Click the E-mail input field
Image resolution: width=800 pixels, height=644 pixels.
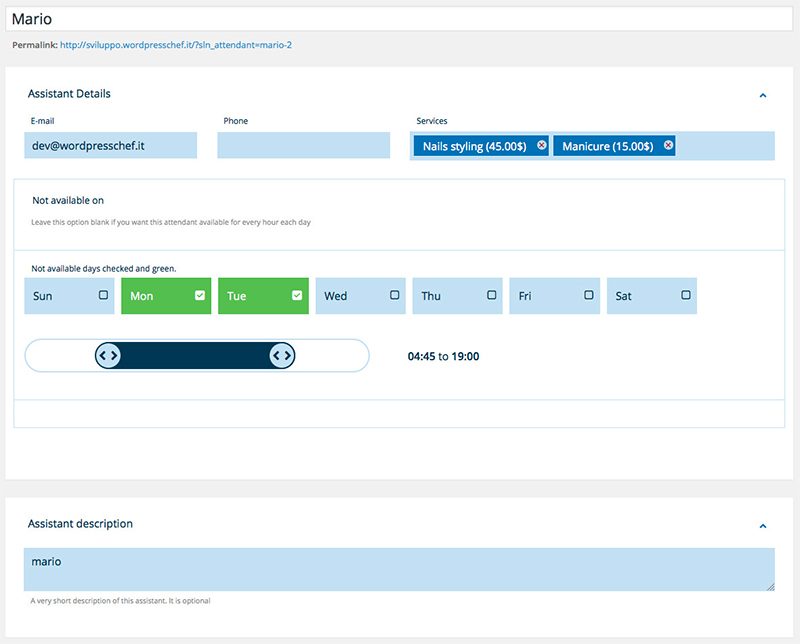click(x=110, y=146)
